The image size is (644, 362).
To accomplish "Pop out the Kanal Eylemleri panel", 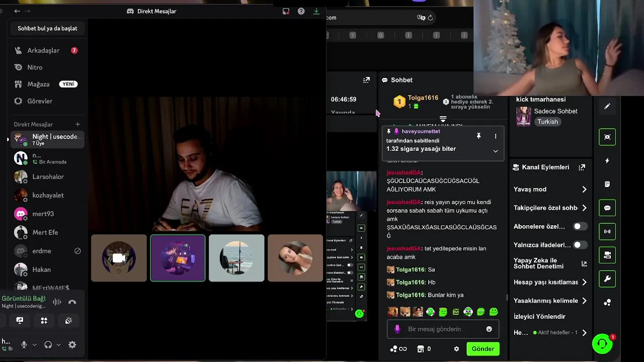I will click(582, 167).
